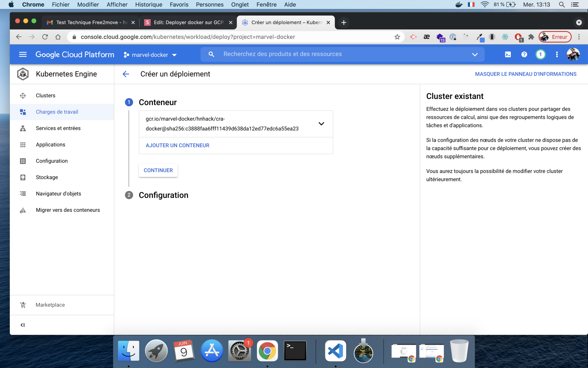This screenshot has width=588, height=368.
Task: Click the CONTINUER button
Action: [158, 170]
